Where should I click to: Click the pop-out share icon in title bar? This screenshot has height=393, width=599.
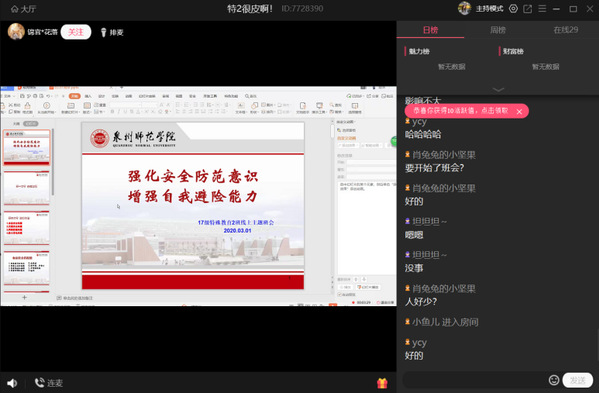tap(528, 9)
